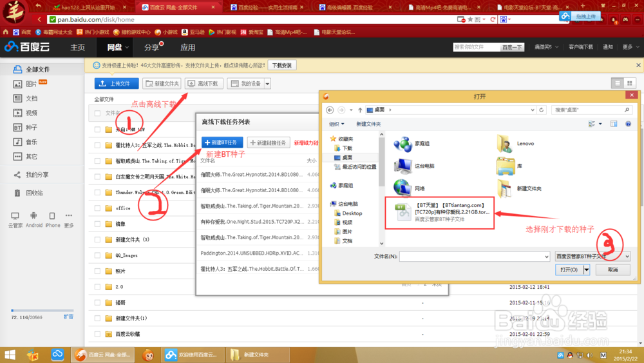Click the 搜索你的文件 search box

pyautogui.click(x=477, y=47)
